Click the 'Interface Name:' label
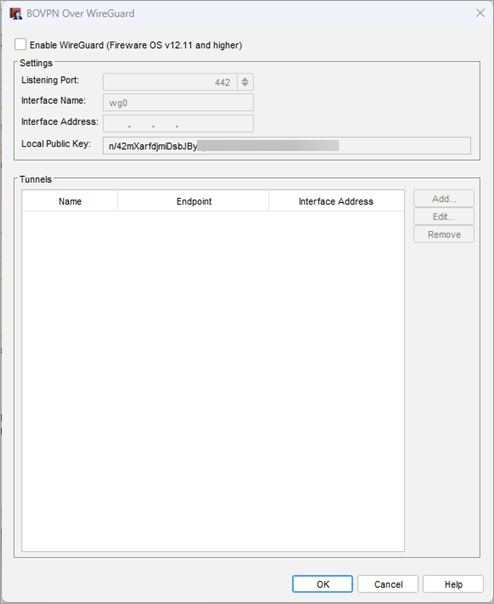 tap(54, 101)
